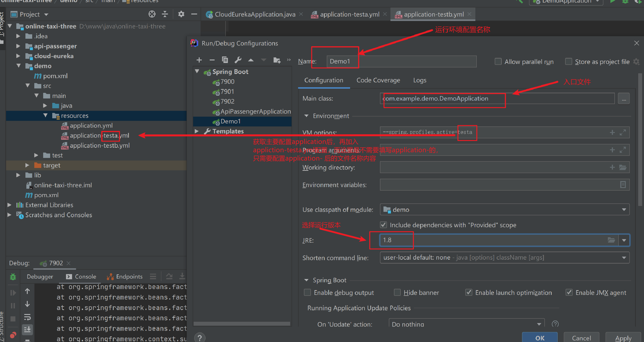
Task: Open Use classpath of module dropdown
Action: 624,209
